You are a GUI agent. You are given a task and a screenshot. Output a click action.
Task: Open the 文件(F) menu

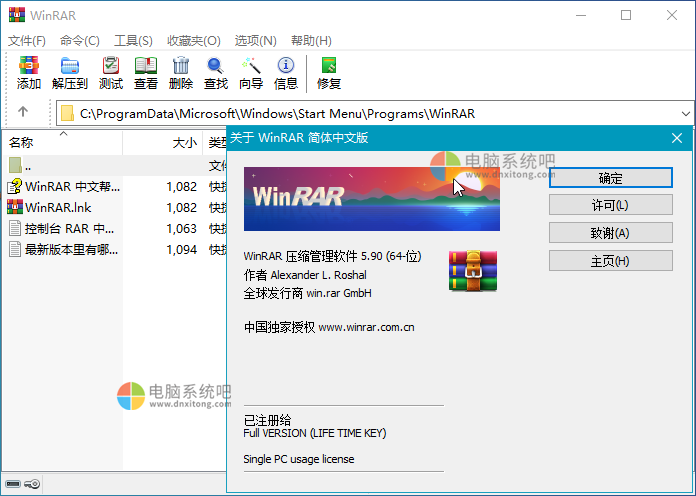27,41
